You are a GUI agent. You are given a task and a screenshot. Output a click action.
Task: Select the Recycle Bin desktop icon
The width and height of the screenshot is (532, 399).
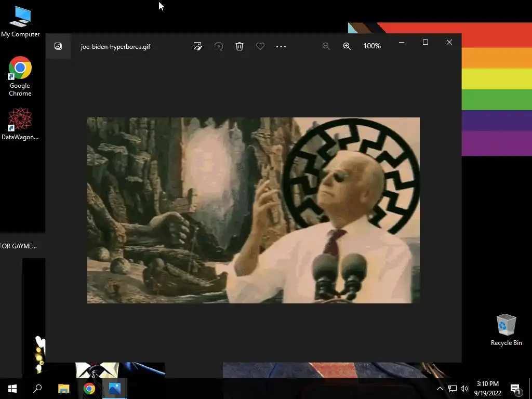point(506,330)
